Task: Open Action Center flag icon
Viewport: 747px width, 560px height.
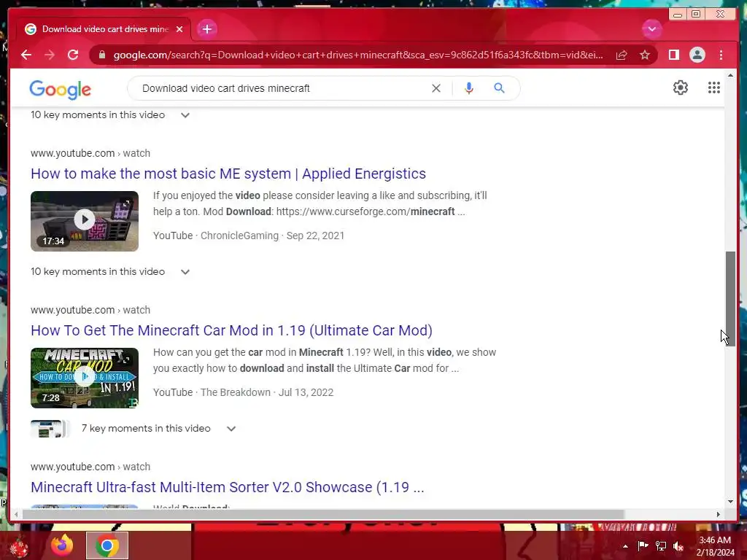Action: coord(643,546)
